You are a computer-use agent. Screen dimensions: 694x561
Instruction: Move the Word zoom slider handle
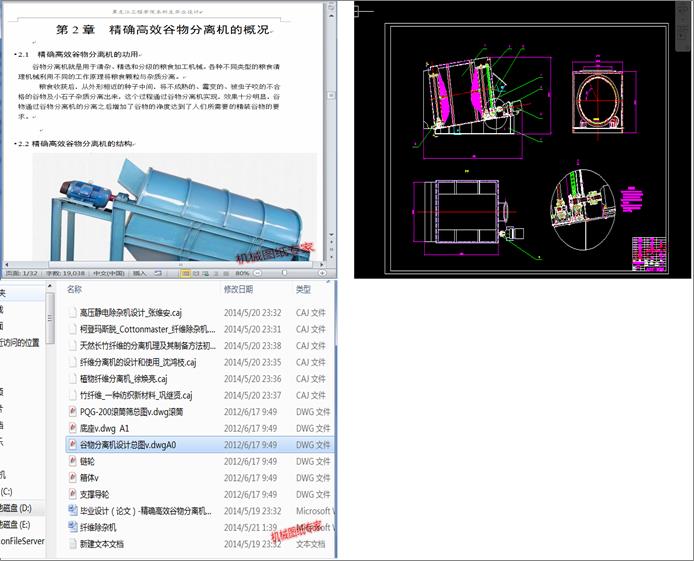tap(284, 273)
